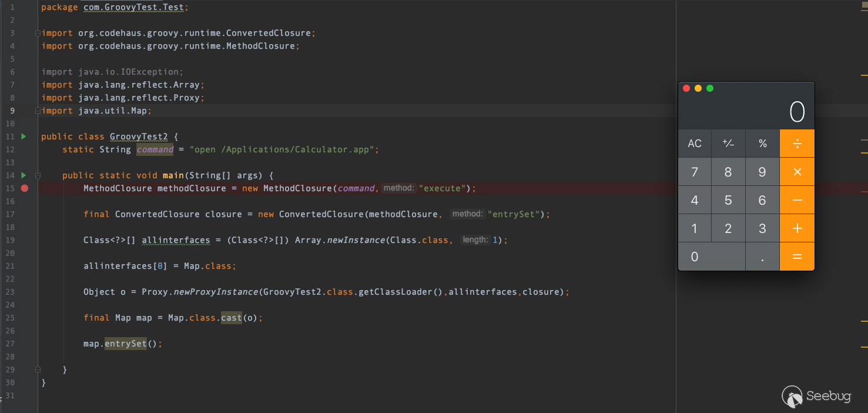Click the newProxyInstance method call
Screen dimensions: 868x413
pyautogui.click(x=216, y=292)
